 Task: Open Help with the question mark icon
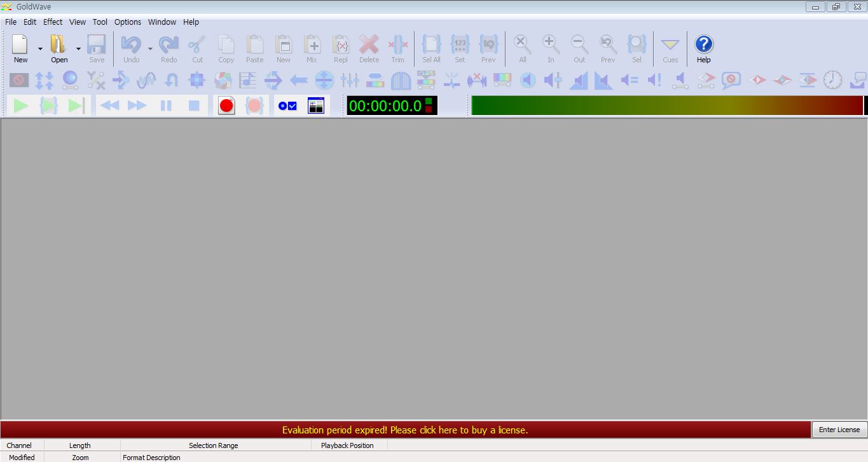tap(703, 48)
